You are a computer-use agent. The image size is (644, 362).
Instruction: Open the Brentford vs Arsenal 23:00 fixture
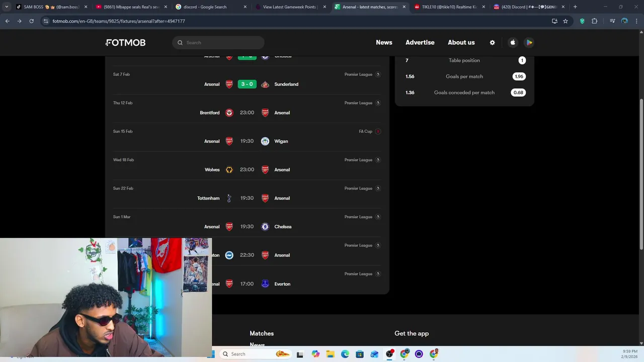tap(247, 108)
